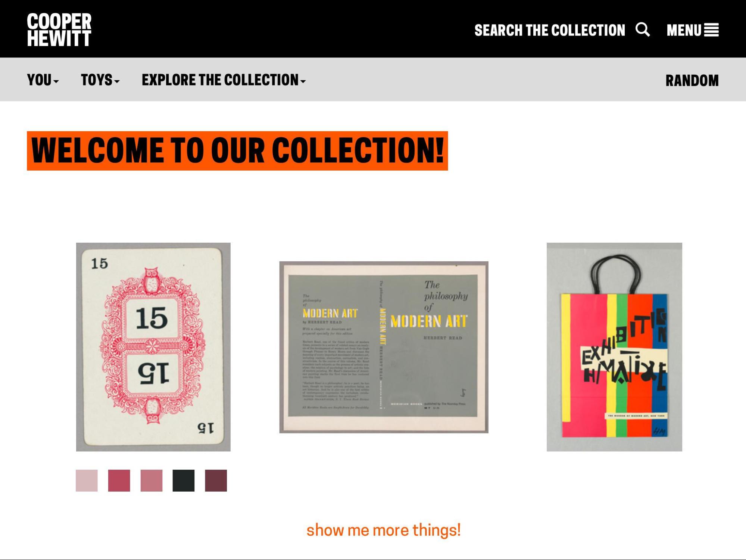Open the number 15 playing card image
Image resolution: width=746 pixels, height=560 pixels.
153,347
